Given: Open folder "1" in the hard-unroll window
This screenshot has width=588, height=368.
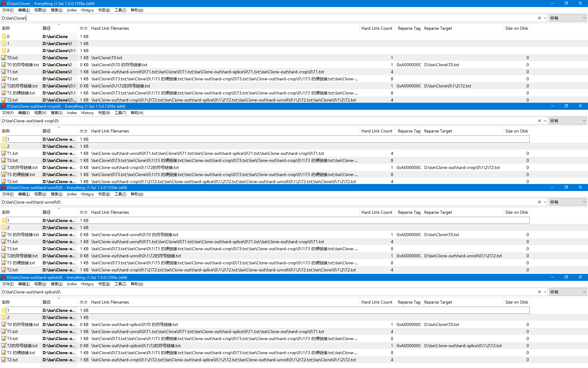Looking at the screenshot, I should 8,220.
